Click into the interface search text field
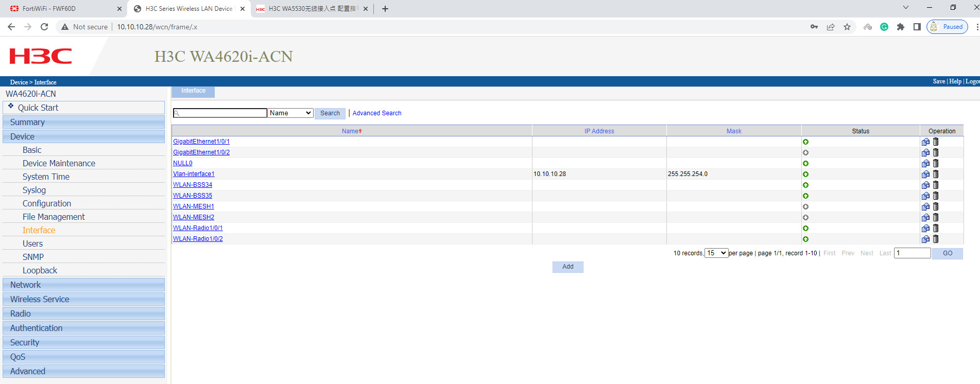This screenshot has height=384, width=980. 220,113
